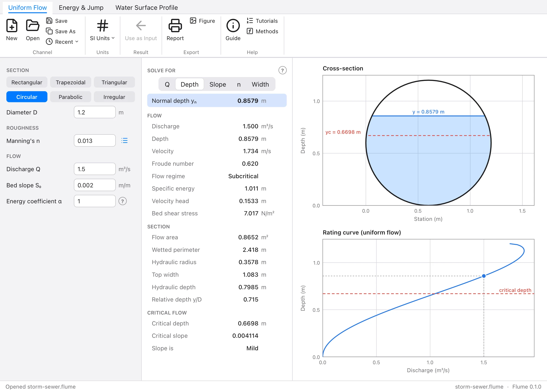The image size is (547, 392).
Task: Click the Manning's n input field
Action: point(95,141)
